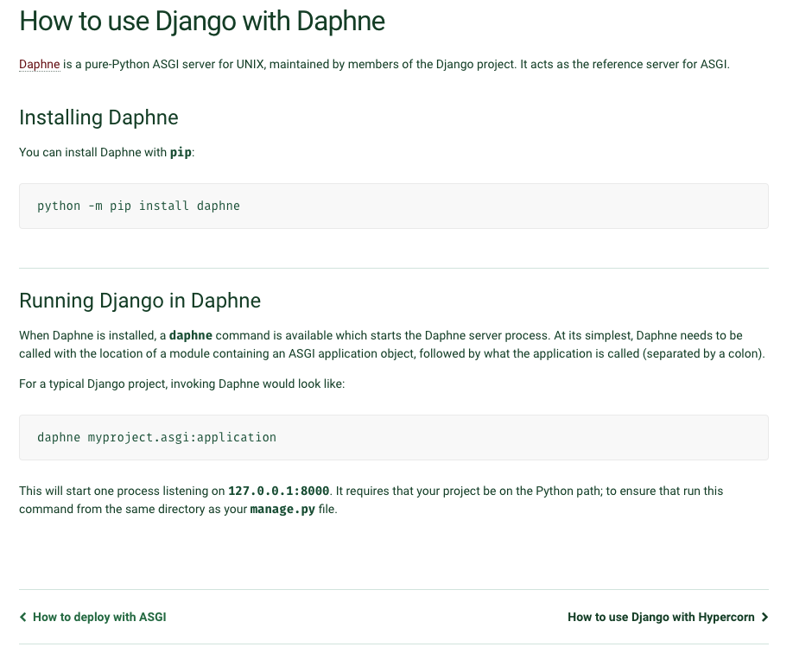
Task: Click the code line python -m pip install daphne
Action: click(x=138, y=206)
